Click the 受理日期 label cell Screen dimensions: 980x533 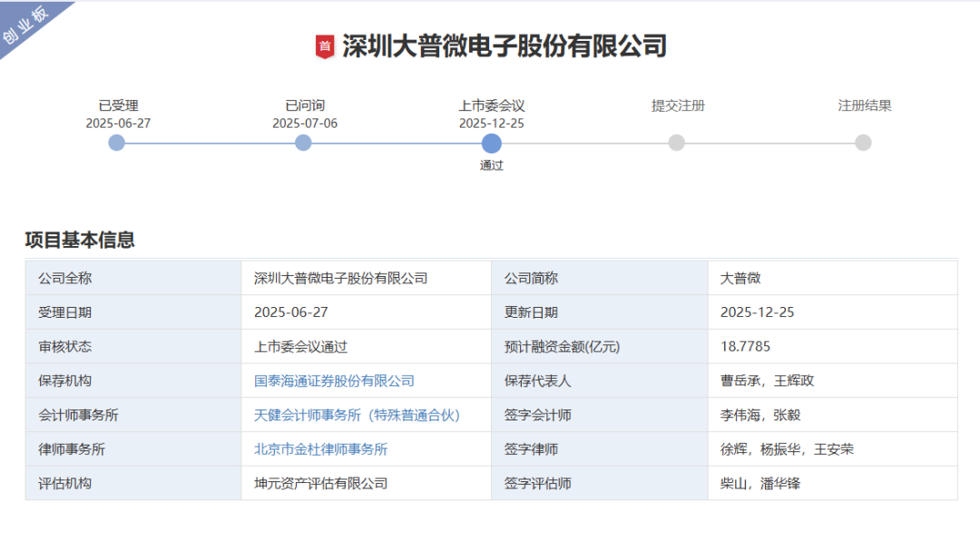pyautogui.click(x=133, y=312)
